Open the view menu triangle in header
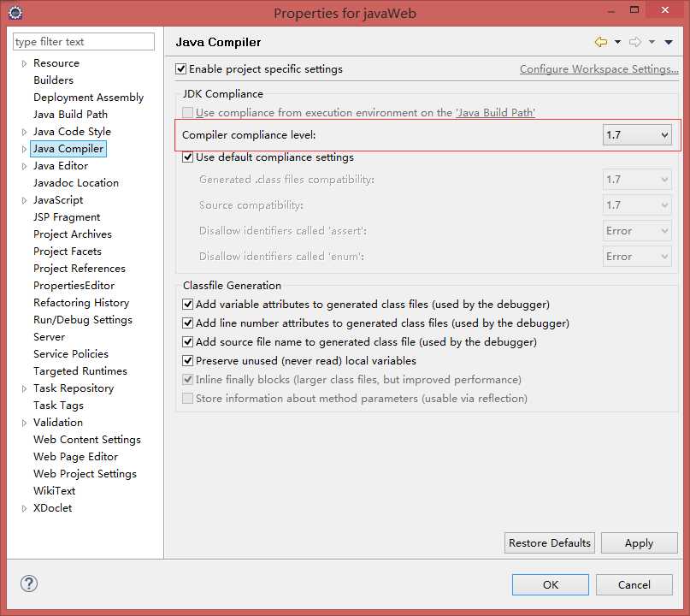690x616 pixels. coord(669,42)
